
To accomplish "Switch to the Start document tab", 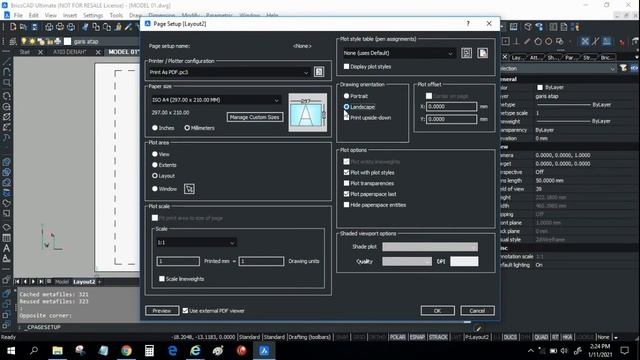I will [x=25, y=52].
